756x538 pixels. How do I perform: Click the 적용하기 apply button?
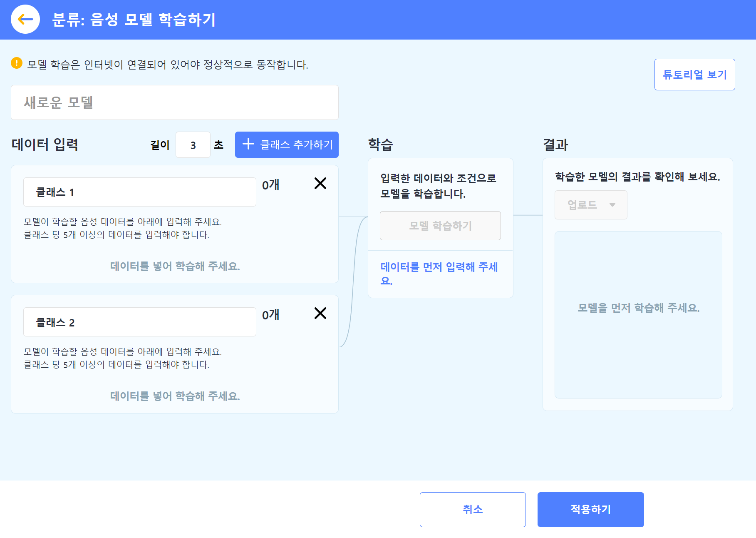pos(590,509)
